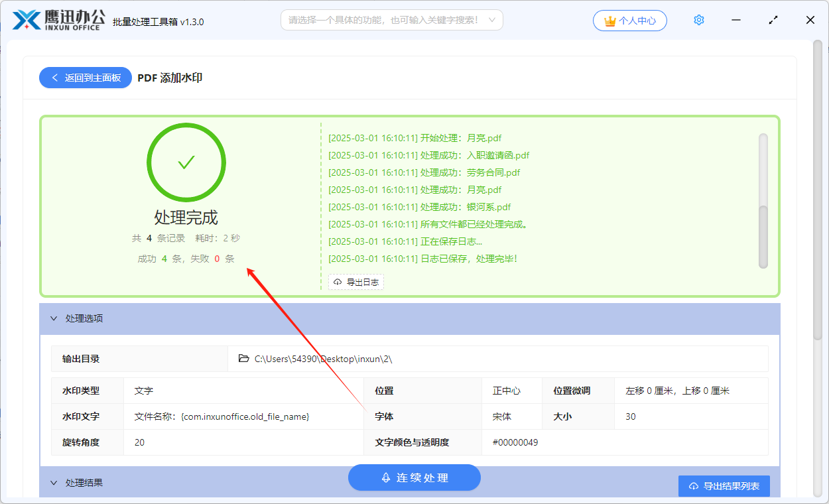
Task: Click the main window vertical scrollbar
Action: (x=818, y=191)
